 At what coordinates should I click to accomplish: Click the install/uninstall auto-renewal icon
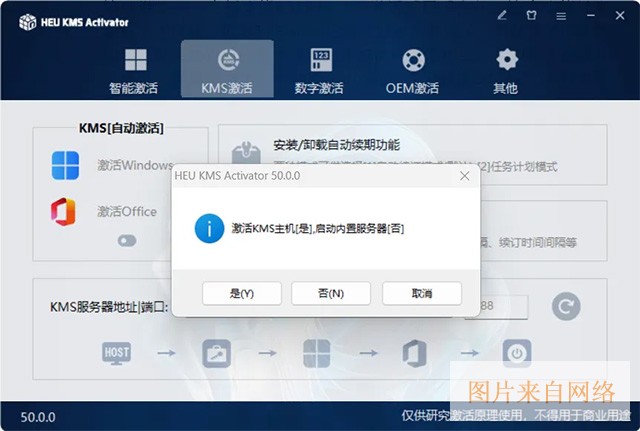click(x=243, y=153)
